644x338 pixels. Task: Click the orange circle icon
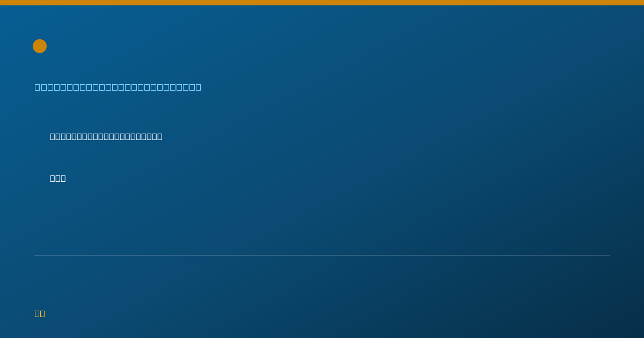click(x=40, y=46)
